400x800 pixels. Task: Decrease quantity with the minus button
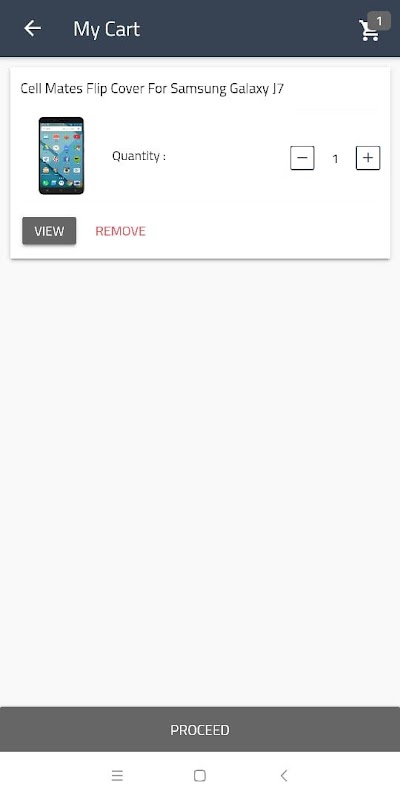pyautogui.click(x=302, y=158)
